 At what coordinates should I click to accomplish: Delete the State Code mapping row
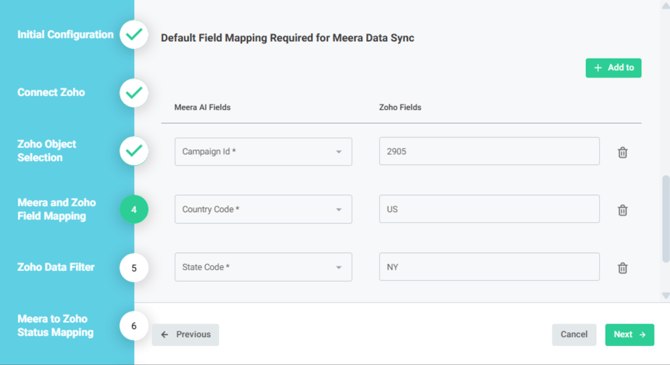(x=623, y=268)
